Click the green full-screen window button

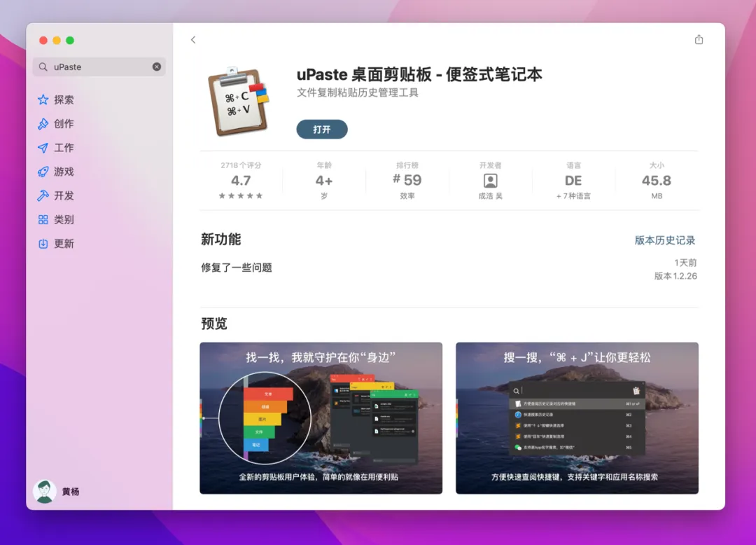(x=70, y=41)
